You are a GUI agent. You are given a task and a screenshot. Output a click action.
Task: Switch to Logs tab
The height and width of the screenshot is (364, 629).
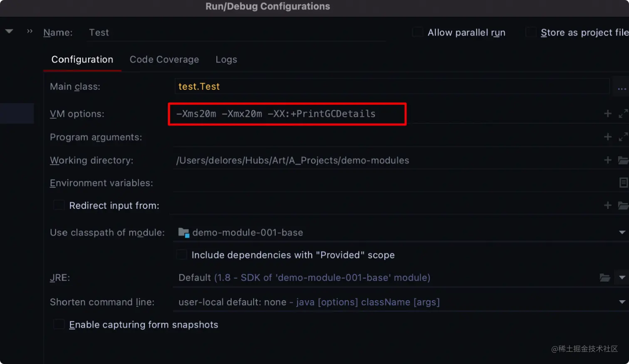pyautogui.click(x=226, y=59)
